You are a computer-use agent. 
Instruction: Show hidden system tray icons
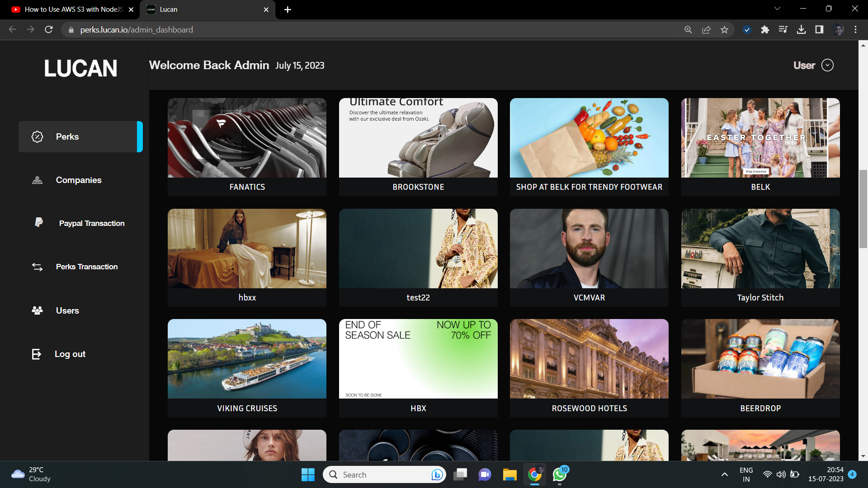[x=724, y=474]
